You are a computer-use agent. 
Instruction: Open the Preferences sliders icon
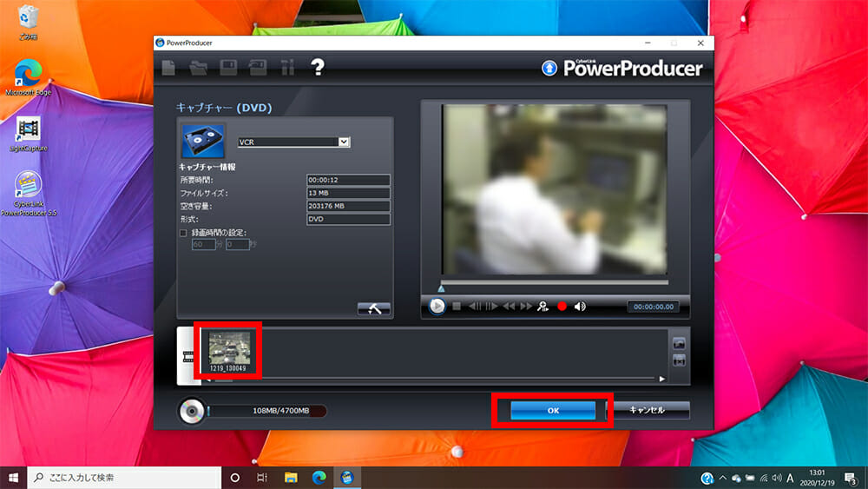click(x=287, y=68)
